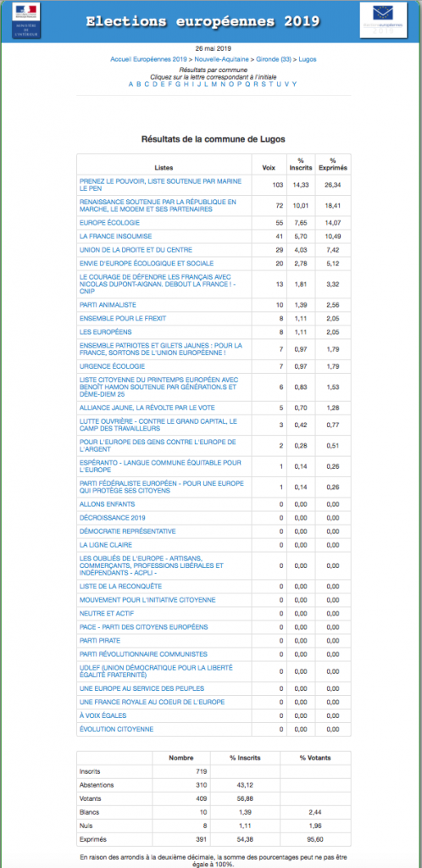The image size is (422, 868).
Task: Open ENSEMBLE PATRIOTES ET GILETS JAUNES link
Action: pos(161,348)
